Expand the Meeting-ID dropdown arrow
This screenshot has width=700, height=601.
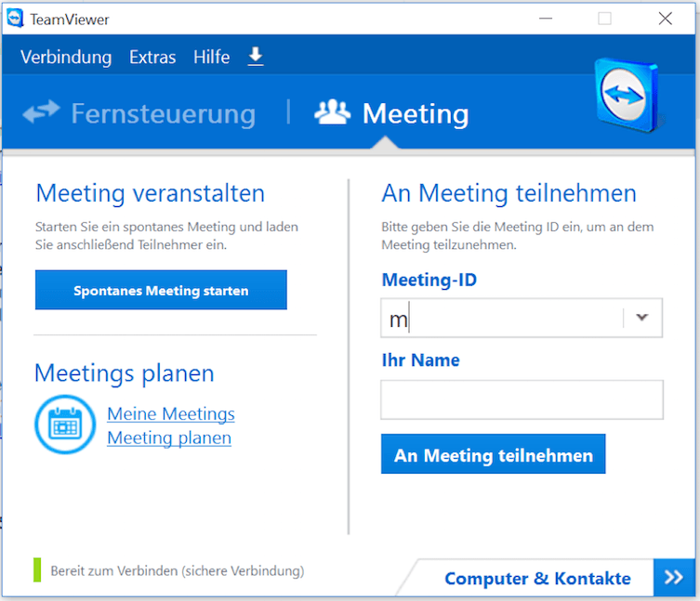click(642, 318)
